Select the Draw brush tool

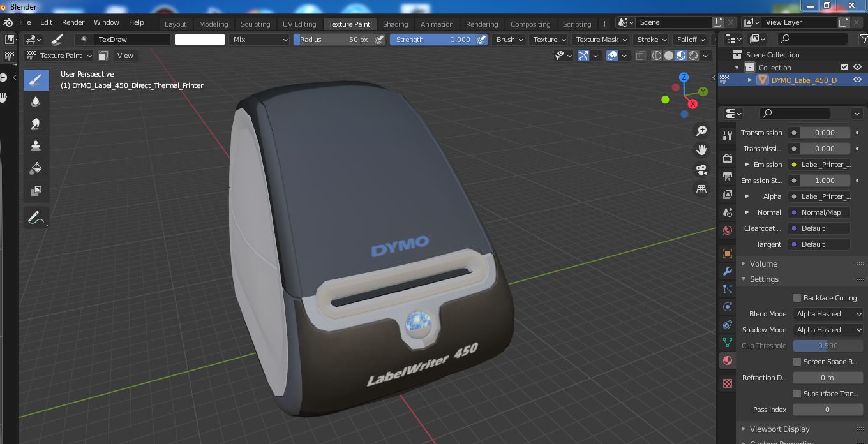point(36,80)
